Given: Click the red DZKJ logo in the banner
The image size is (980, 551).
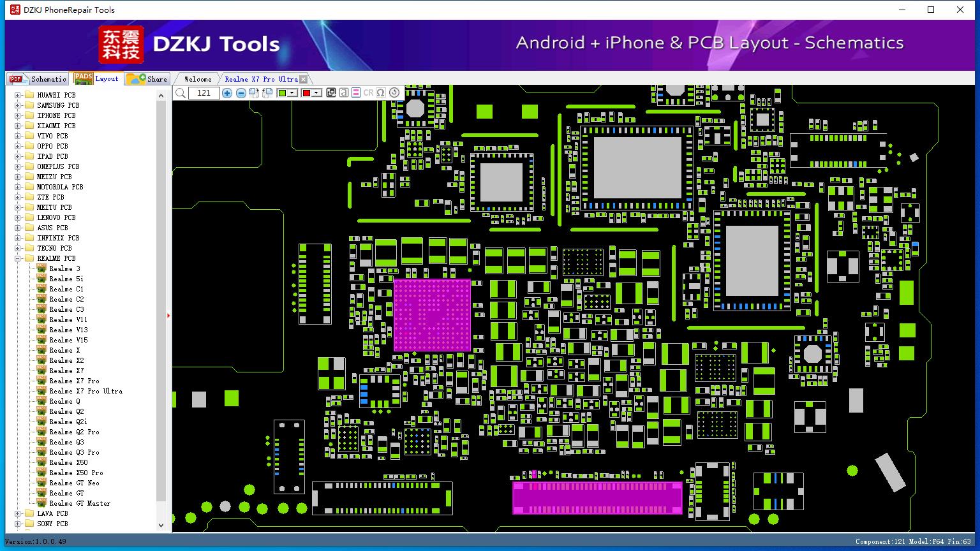Looking at the screenshot, I should [x=121, y=45].
